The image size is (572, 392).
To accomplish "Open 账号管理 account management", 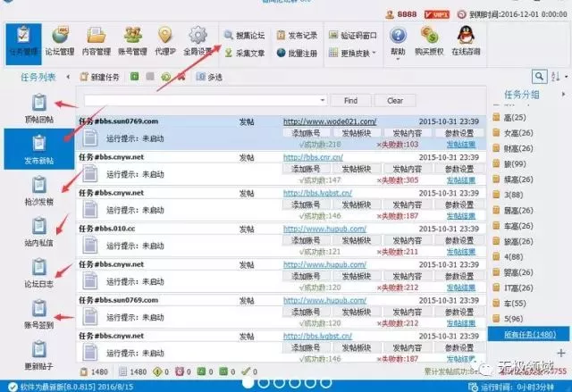I will click(132, 42).
